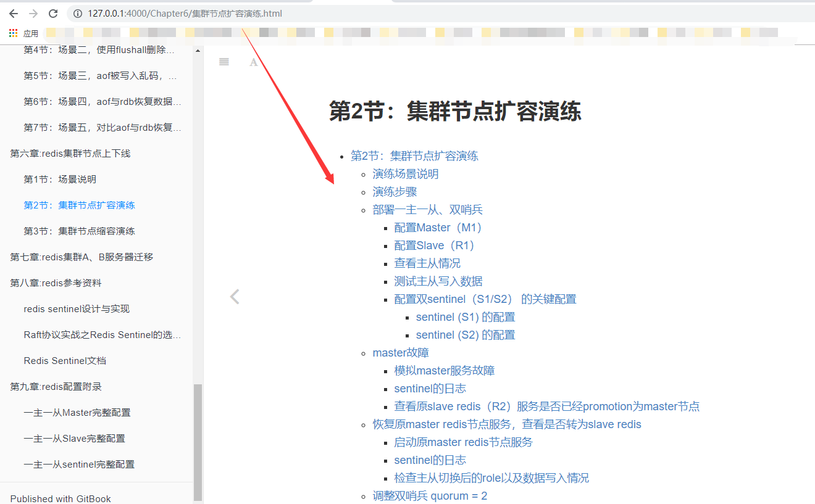
Task: Jump to master故障 section
Action: tap(401, 353)
